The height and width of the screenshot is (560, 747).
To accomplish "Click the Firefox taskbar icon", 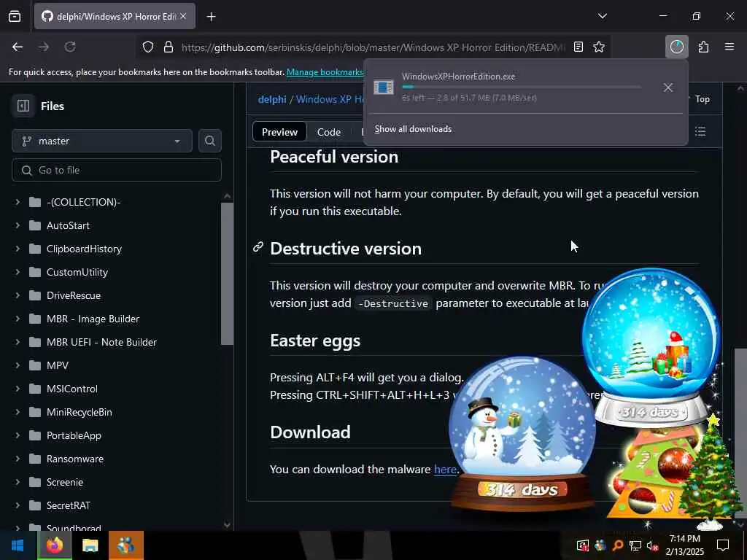I will (54, 545).
